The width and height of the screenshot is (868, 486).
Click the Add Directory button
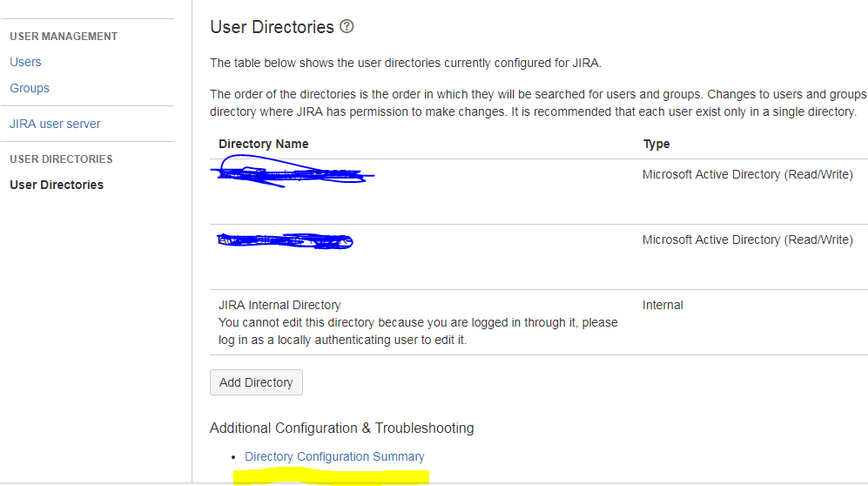point(256,382)
